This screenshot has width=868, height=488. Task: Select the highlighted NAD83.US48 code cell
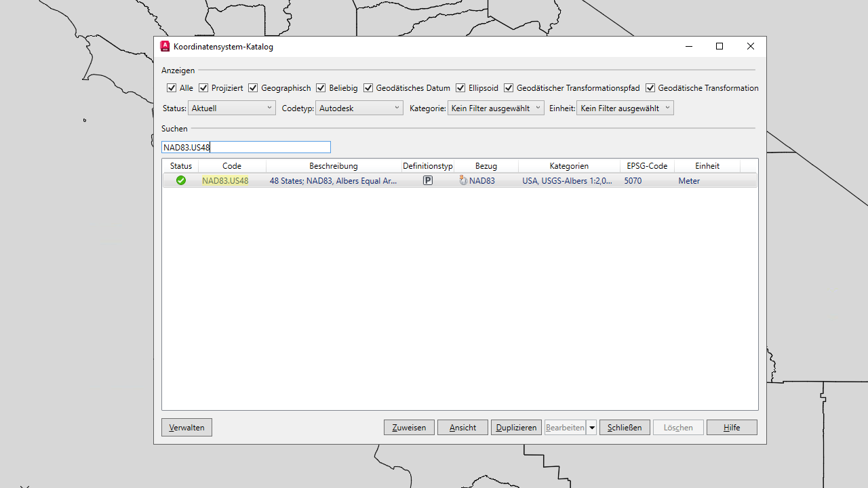click(225, 181)
